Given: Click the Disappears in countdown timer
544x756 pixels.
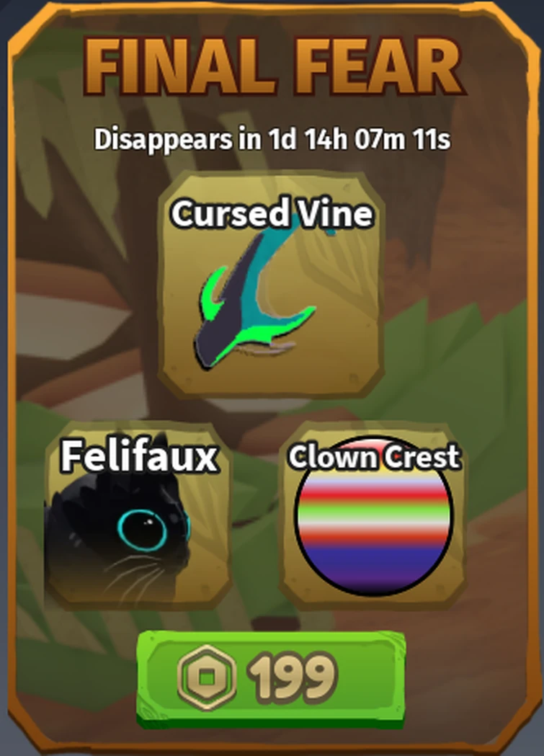Looking at the screenshot, I should click(x=272, y=140).
